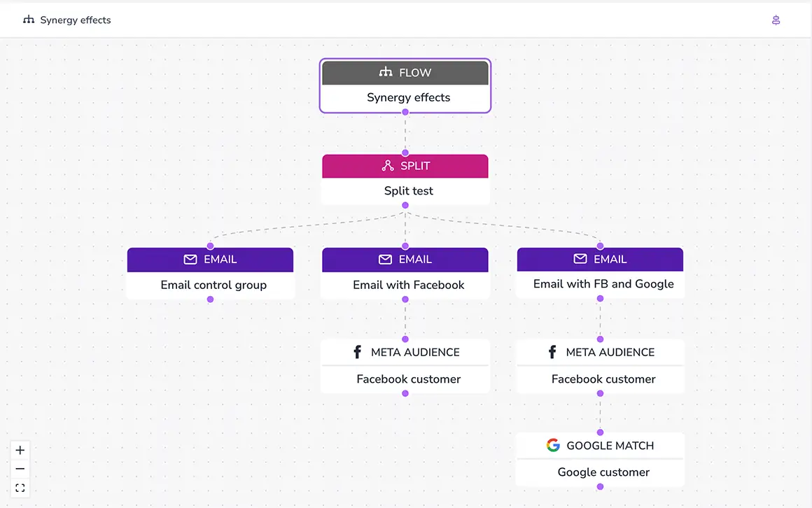
Task: Click the input port above Email with FB and Google
Action: (600, 246)
